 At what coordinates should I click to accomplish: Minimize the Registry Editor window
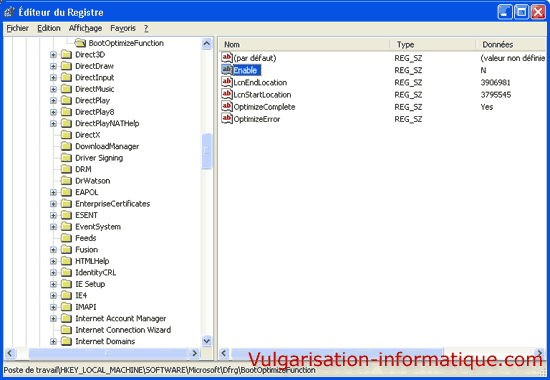tap(505, 12)
